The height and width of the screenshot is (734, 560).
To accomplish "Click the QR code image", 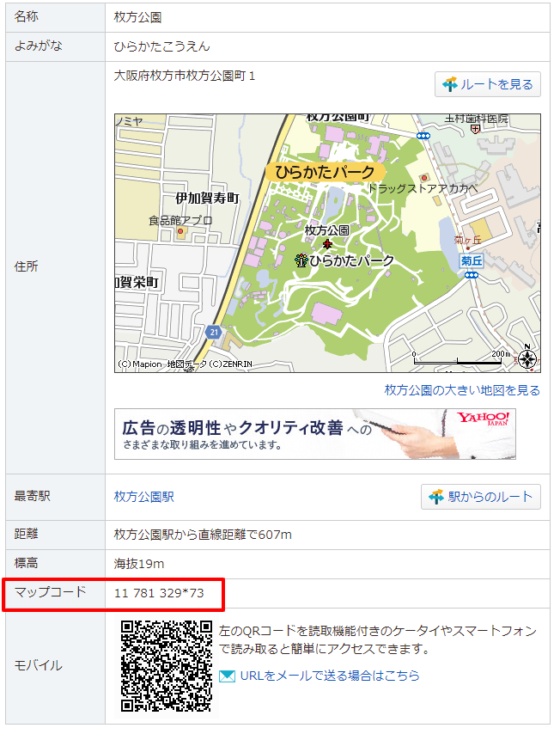I will click(x=167, y=666).
